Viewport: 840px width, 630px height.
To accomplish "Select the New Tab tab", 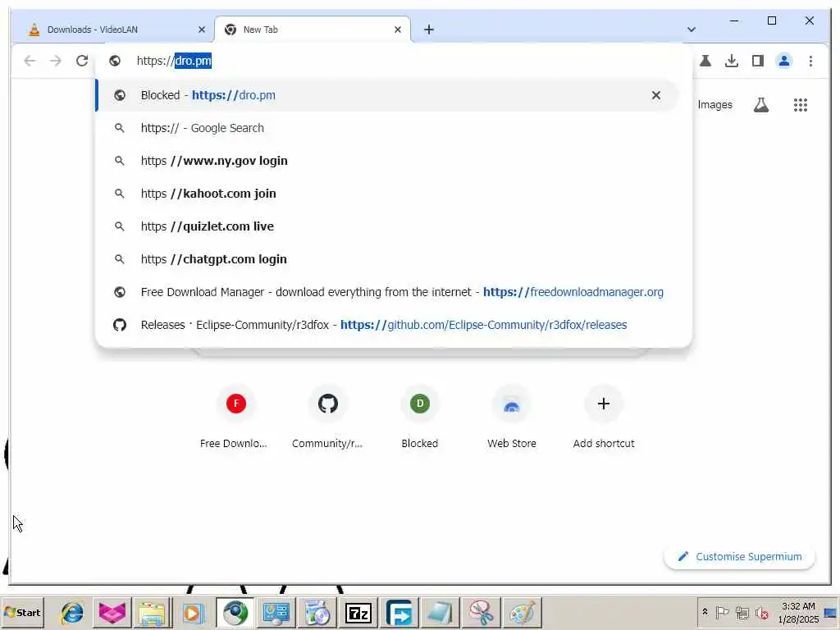I will click(313, 30).
